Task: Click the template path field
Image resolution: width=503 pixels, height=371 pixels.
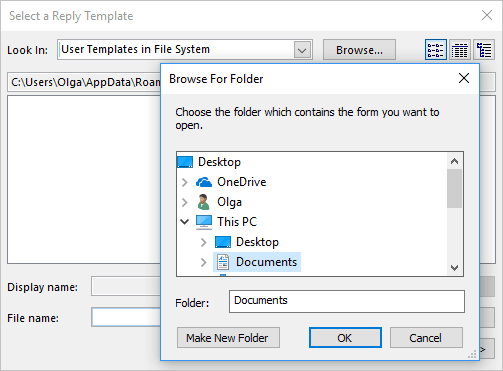Action: click(84, 82)
